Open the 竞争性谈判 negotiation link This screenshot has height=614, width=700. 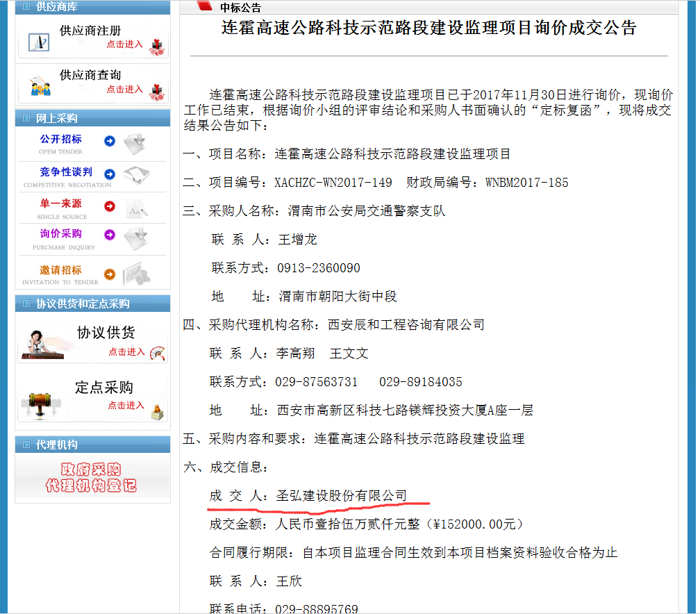coord(66,172)
